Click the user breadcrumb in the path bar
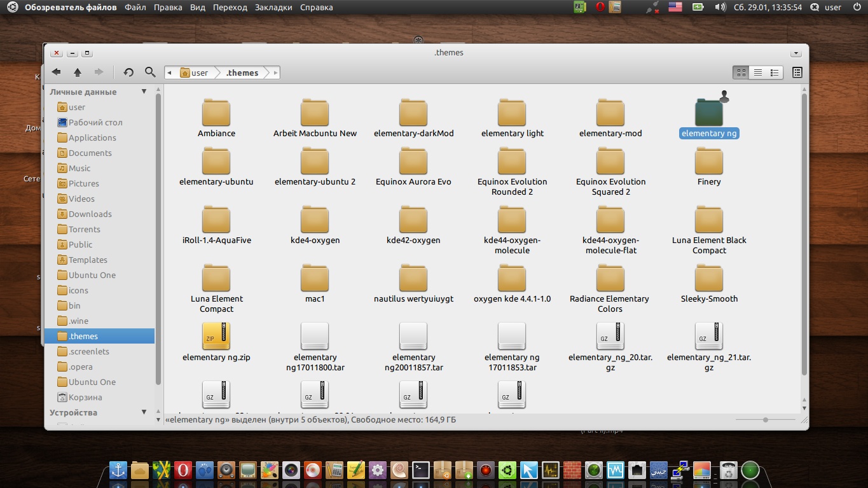The height and width of the screenshot is (488, 868). coord(194,73)
